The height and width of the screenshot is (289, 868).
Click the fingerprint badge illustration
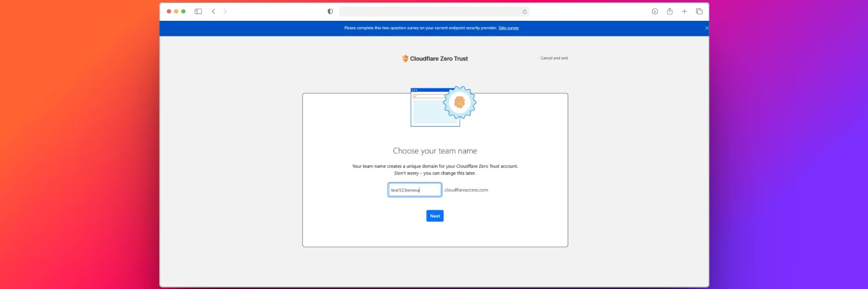(459, 103)
